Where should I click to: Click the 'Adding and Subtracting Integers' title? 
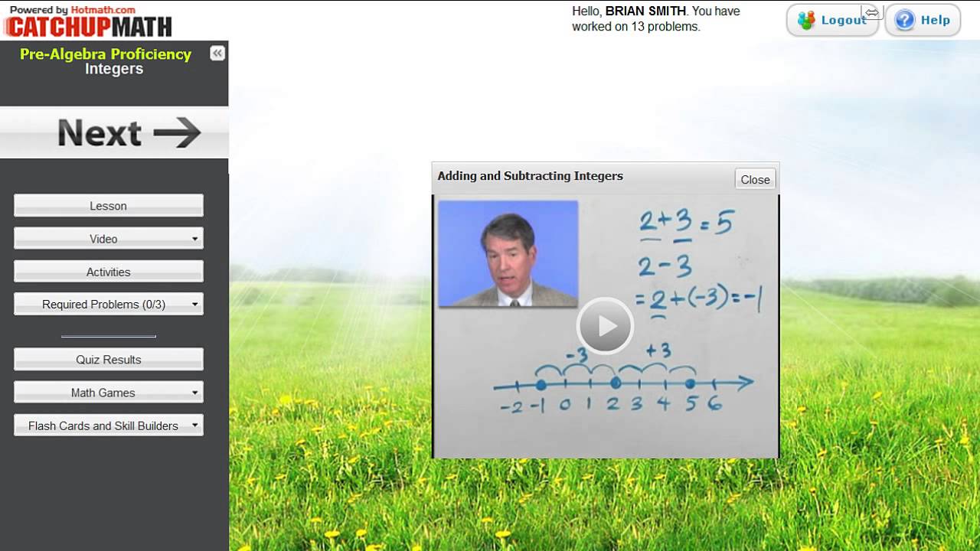(530, 176)
